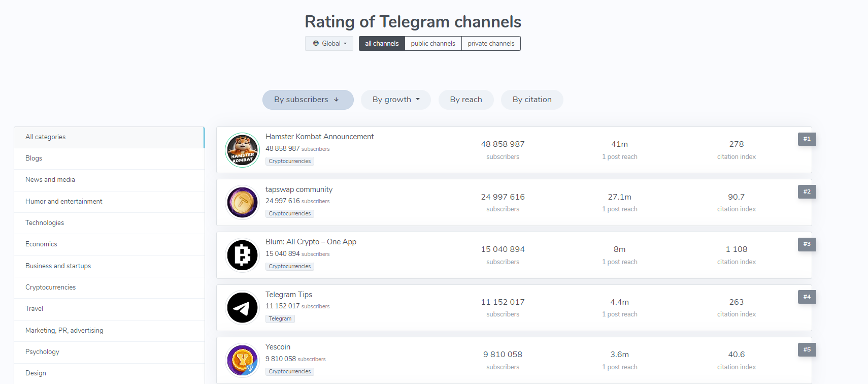Viewport: 868px width, 384px height.
Task: Click Cryptocurrencies tag under Hamster Kombat
Action: coord(290,162)
